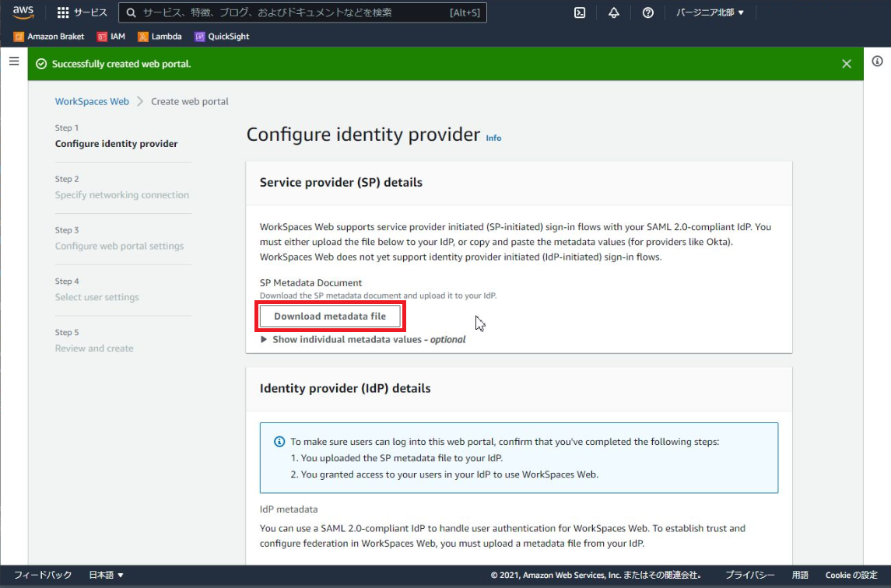This screenshot has height=588, width=891.
Task: Click the SP Metadata Document label
Action: (310, 282)
